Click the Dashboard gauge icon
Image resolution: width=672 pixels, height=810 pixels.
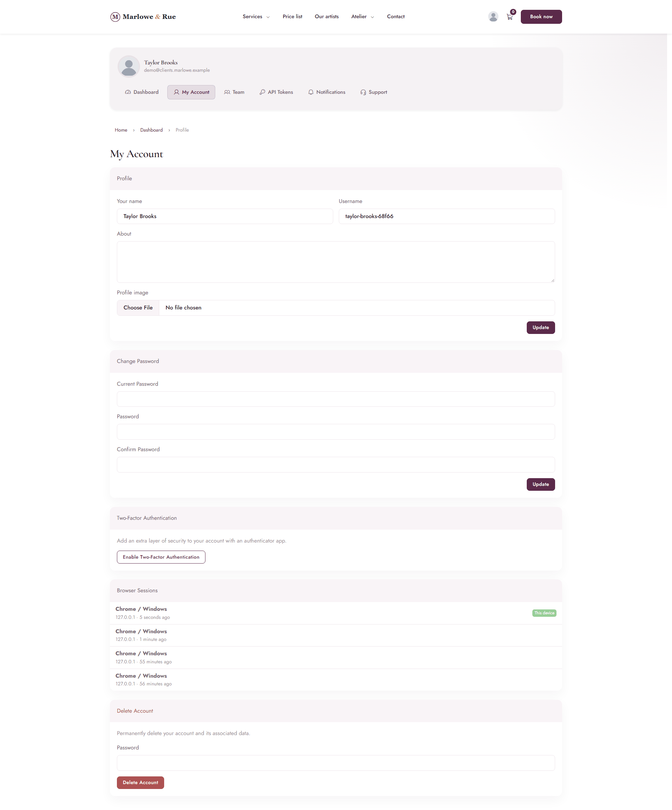(128, 92)
